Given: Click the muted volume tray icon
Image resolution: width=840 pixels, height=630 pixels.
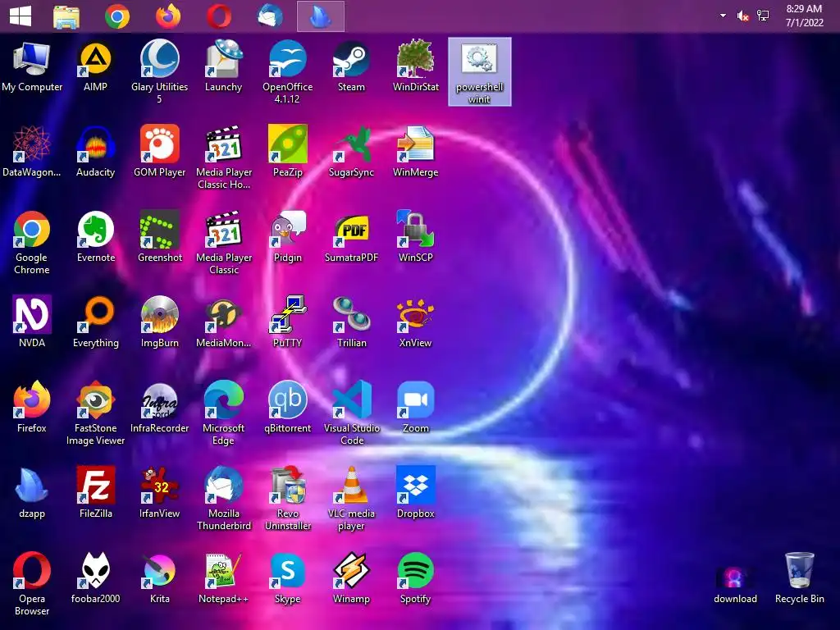Looking at the screenshot, I should 743,16.
